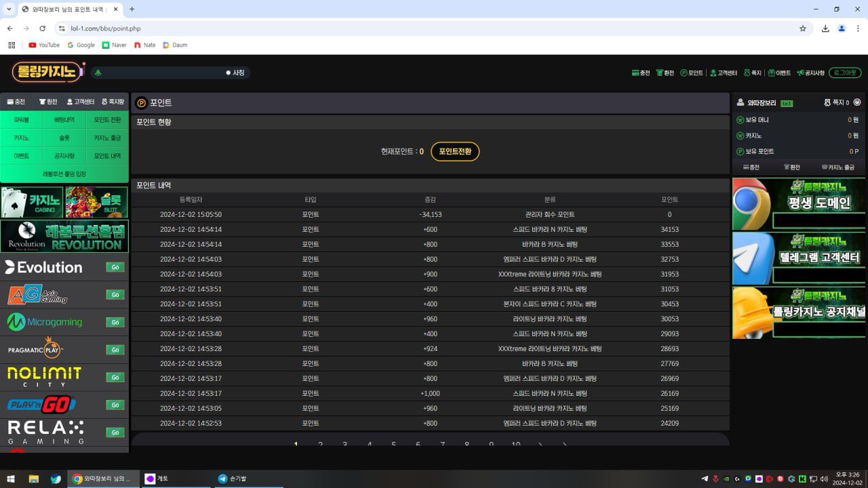Image resolution: width=868 pixels, height=488 pixels.
Task: Bookmark this page with the star icon
Action: (x=803, y=28)
